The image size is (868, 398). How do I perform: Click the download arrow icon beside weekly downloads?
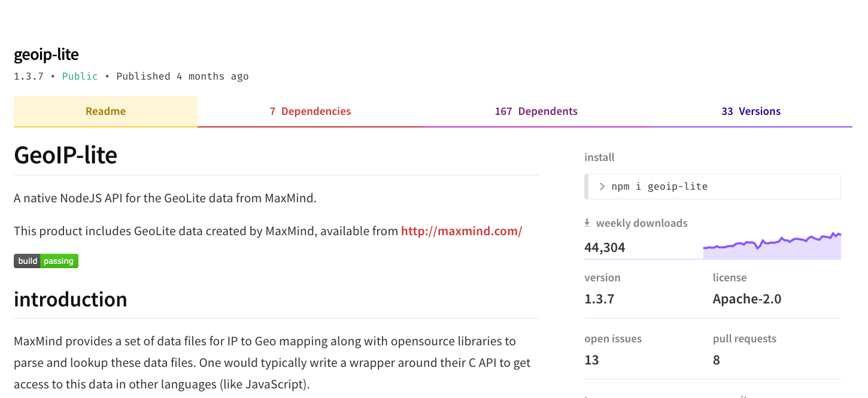tap(587, 223)
